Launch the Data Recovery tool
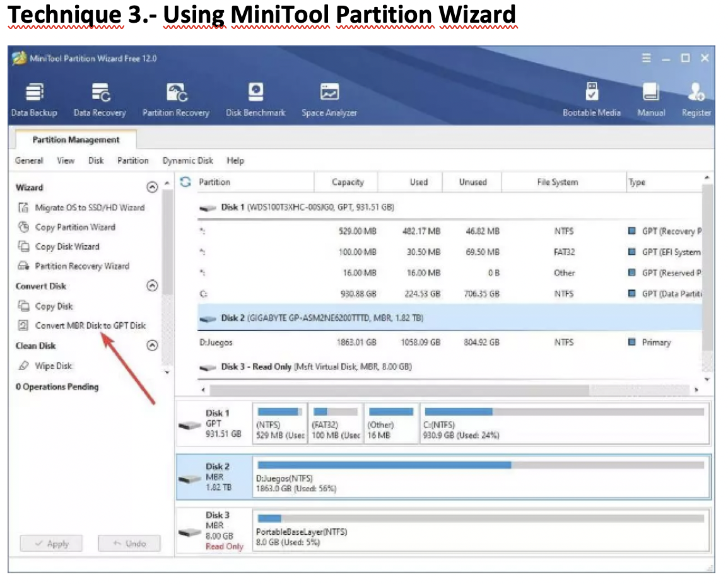This screenshot has width=728, height=584. (x=100, y=100)
